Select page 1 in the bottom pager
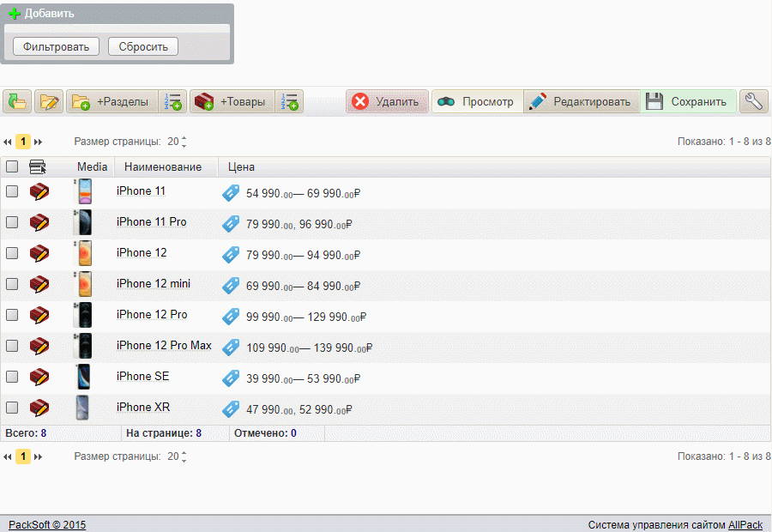 [23, 456]
